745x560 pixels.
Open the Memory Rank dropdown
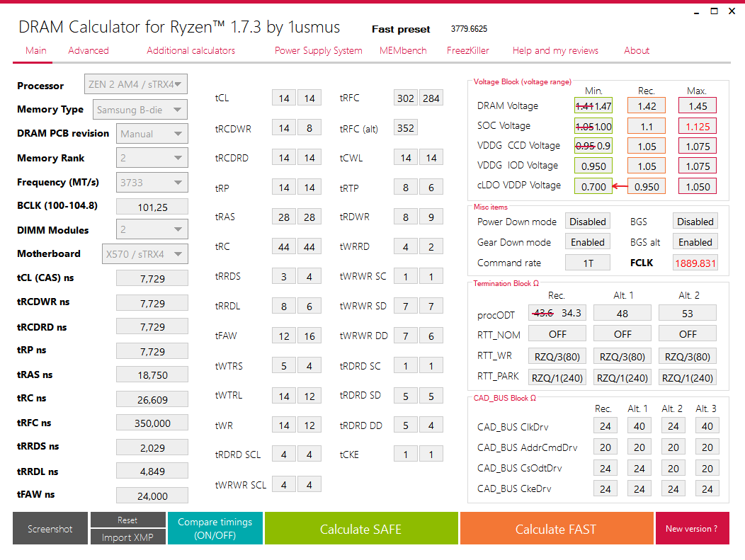point(152,158)
